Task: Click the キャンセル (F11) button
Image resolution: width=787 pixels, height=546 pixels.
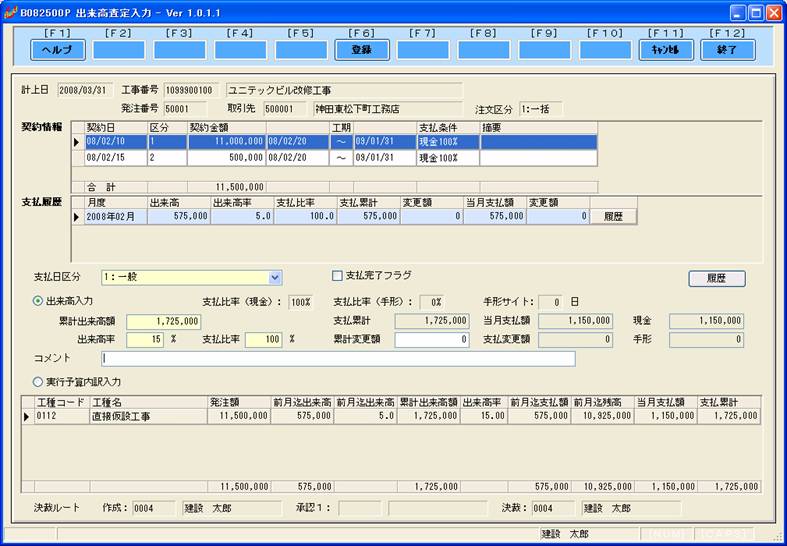Action: point(665,49)
